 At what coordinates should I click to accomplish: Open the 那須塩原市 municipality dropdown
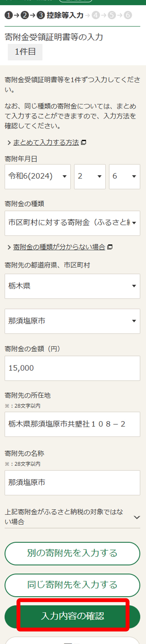(72, 321)
